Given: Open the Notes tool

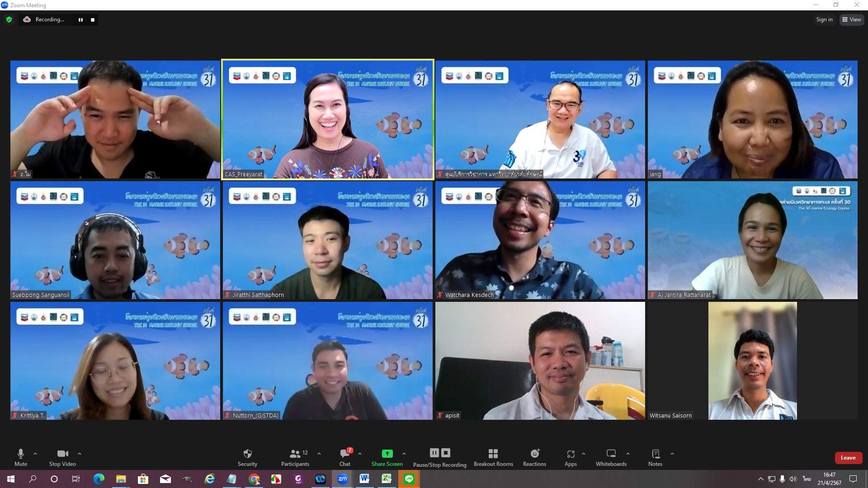Looking at the screenshot, I should point(655,457).
